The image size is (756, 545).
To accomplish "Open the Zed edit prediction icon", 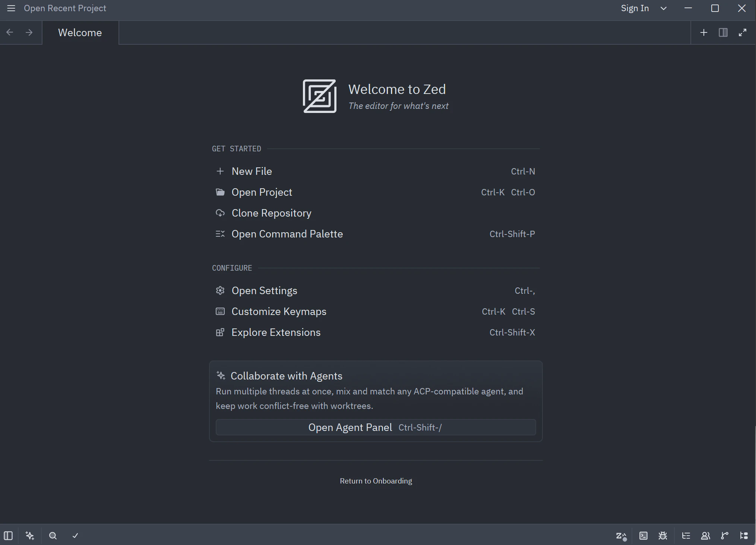I will 621,536.
